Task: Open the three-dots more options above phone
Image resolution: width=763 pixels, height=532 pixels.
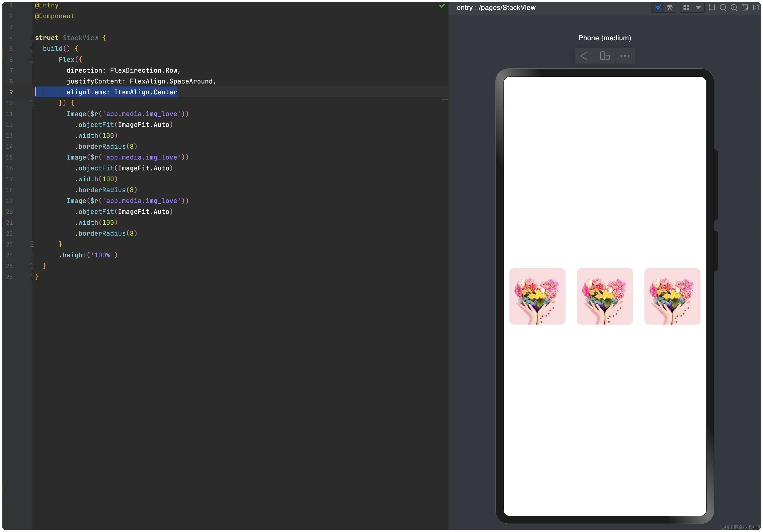Action: tap(624, 56)
